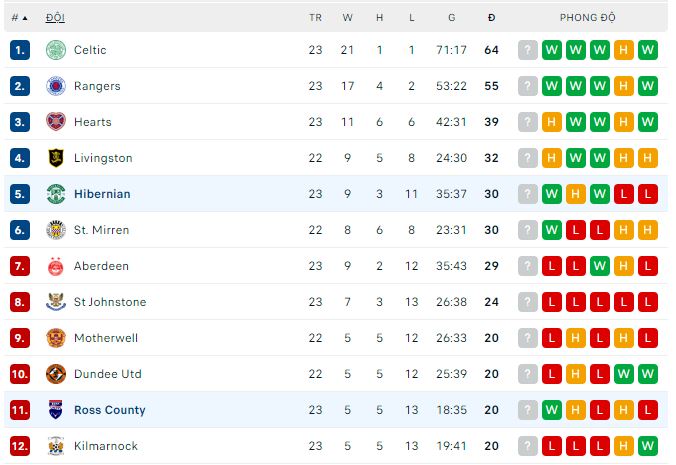
Task: Click the ĐỘI column header
Action: point(55,17)
